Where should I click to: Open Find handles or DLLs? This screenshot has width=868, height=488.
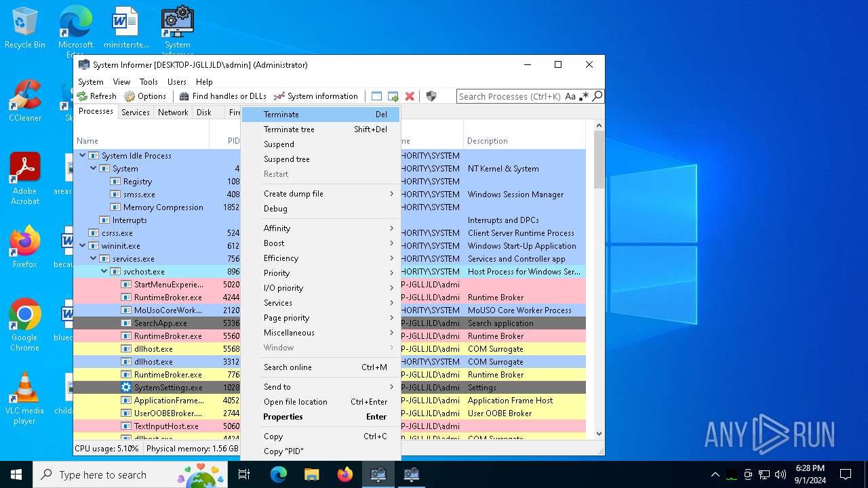[222, 96]
